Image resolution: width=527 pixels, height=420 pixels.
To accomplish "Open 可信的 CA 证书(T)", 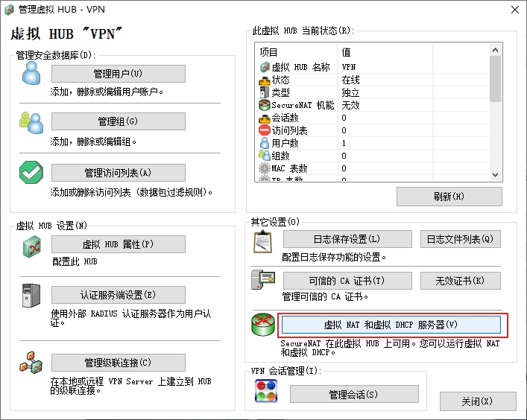I will coord(347,281).
